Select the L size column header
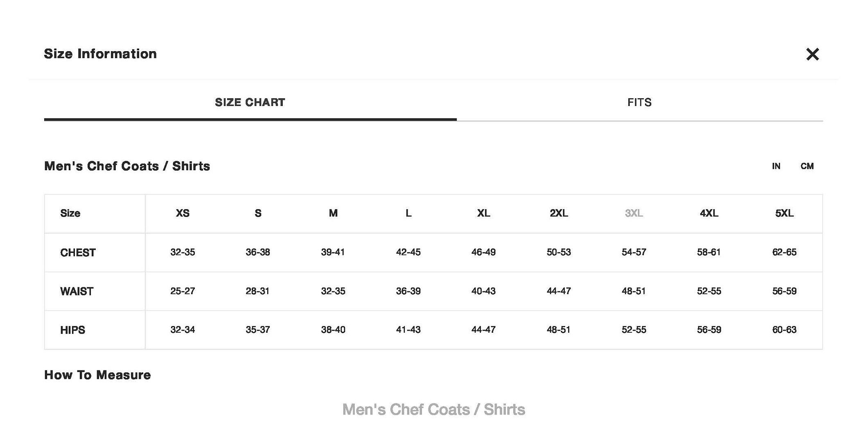 408,213
